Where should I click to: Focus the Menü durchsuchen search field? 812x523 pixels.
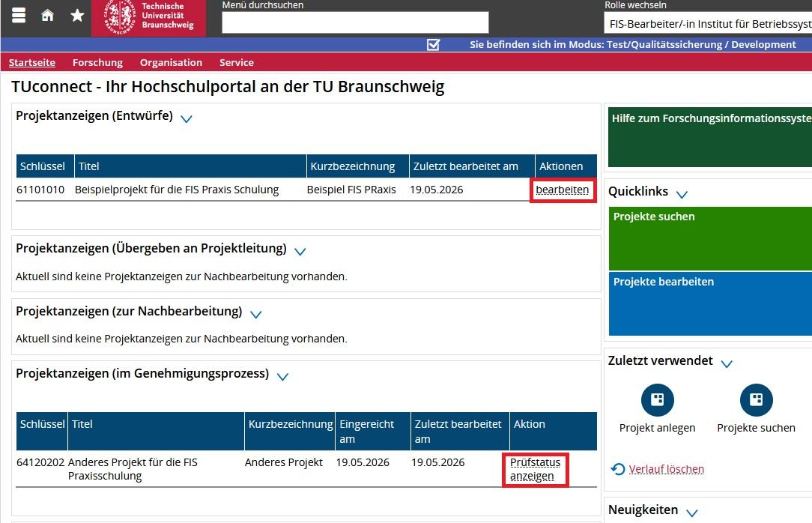click(x=355, y=22)
